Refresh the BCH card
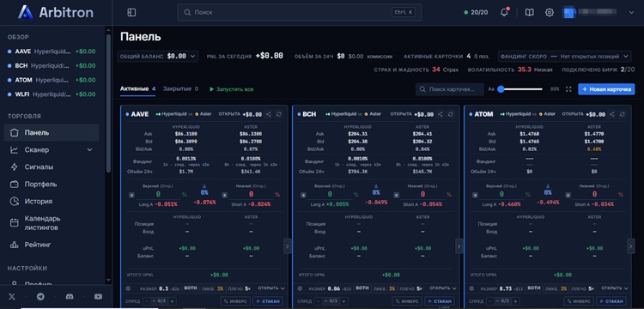 451,114
